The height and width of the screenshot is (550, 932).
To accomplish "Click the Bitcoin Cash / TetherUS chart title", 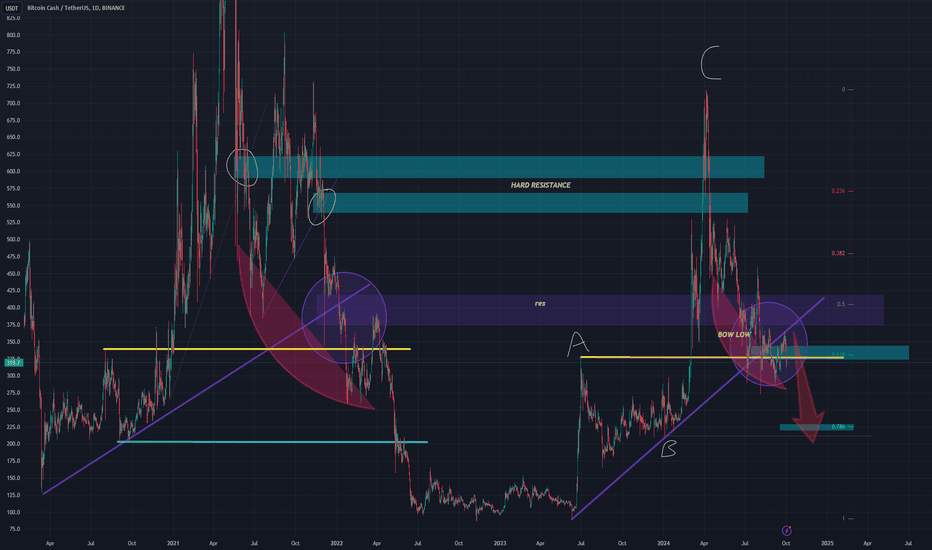I will coord(76,8).
